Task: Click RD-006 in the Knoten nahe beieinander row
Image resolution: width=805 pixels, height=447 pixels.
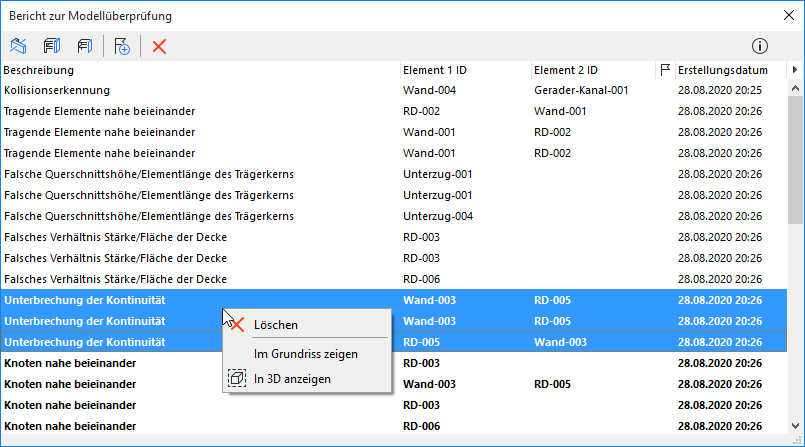Action: [x=421, y=426]
